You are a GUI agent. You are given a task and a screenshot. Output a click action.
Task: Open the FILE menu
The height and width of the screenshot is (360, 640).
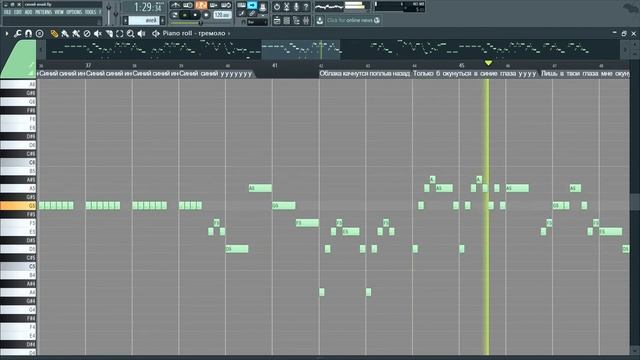click(x=7, y=12)
